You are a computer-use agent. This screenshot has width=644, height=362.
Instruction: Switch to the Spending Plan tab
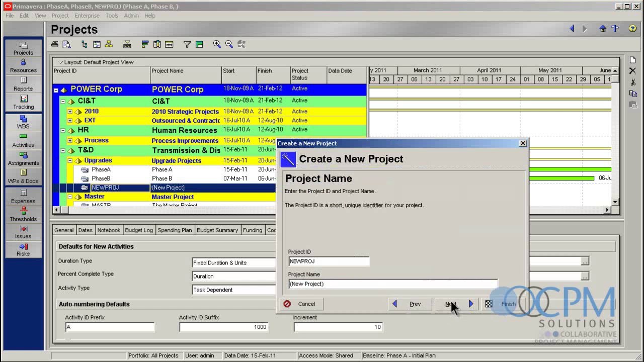[x=175, y=230]
